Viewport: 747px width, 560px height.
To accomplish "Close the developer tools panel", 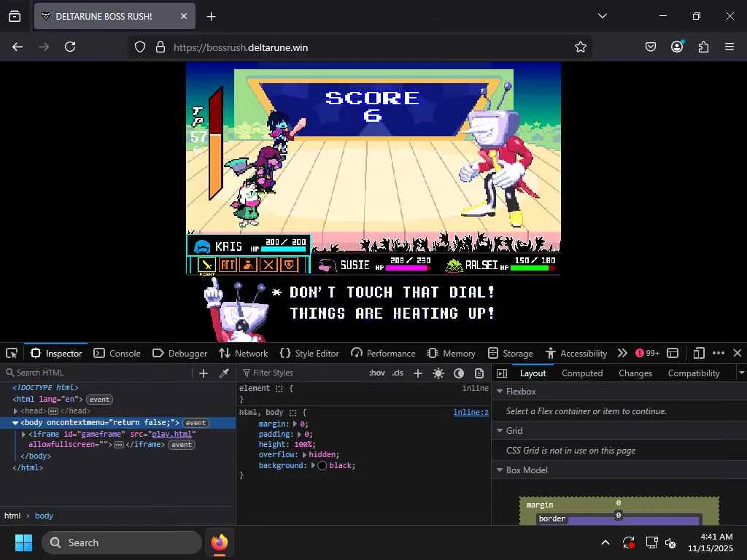I will tap(738, 353).
